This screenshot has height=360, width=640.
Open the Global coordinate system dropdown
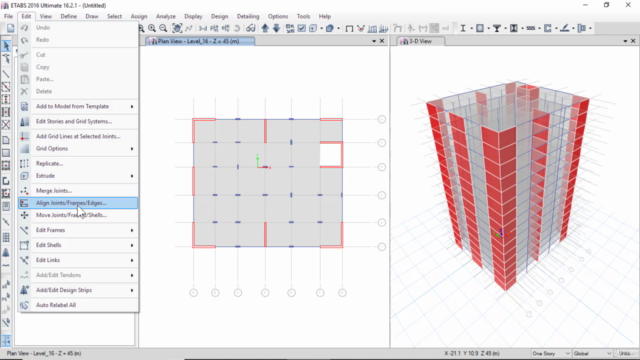tap(593, 353)
